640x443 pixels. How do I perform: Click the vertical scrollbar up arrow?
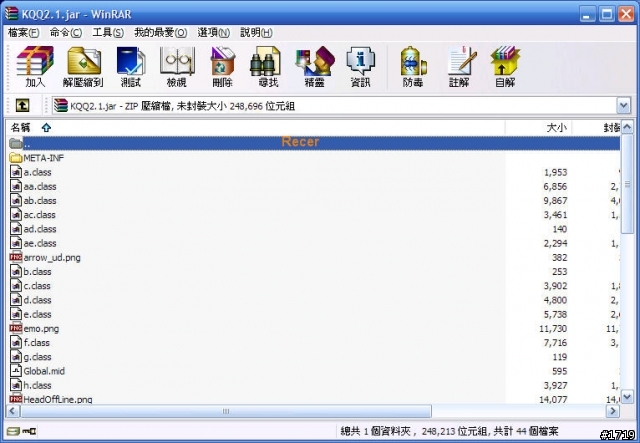click(627, 127)
